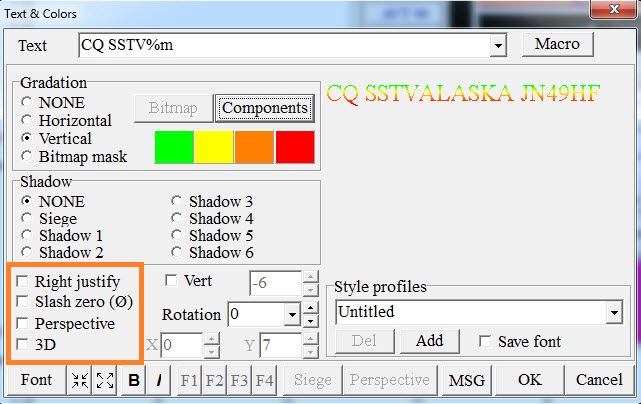
Task: Select Shadow 2 option
Action: coord(27,252)
